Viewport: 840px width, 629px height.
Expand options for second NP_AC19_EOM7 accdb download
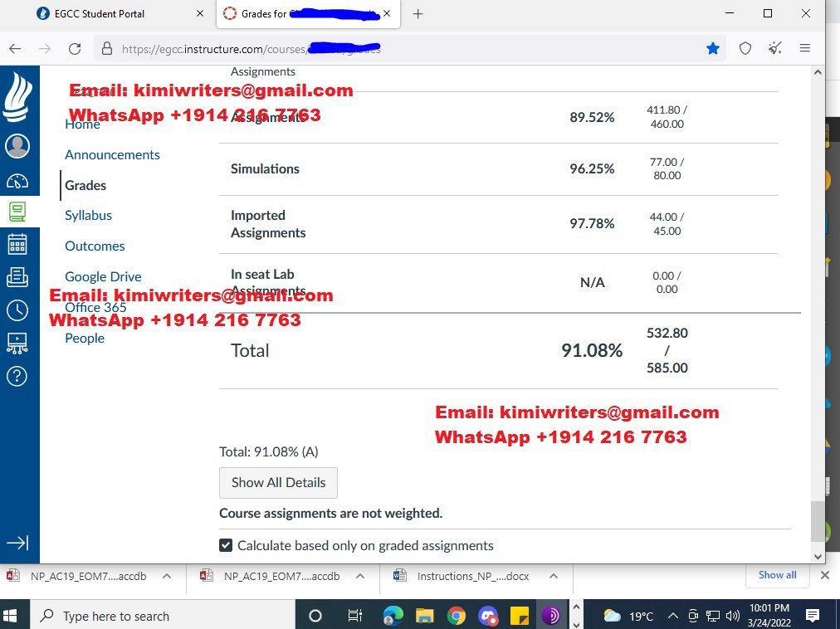click(360, 576)
